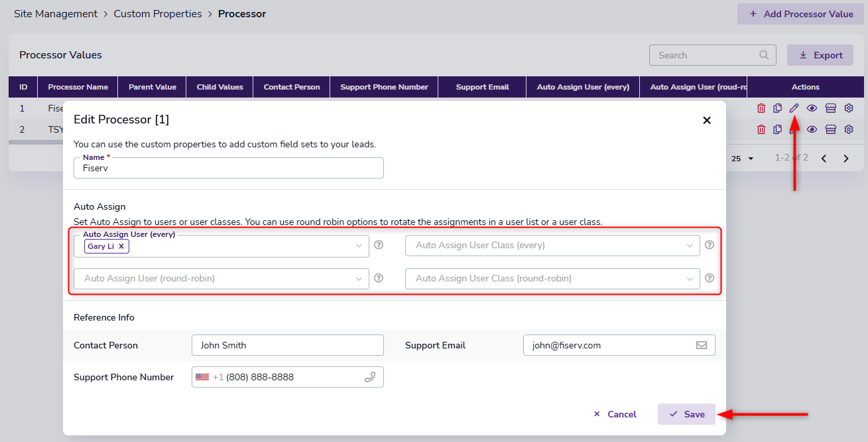Screen dimensions: 868x442
Task: Duplicate the first row using copy icon
Action: pos(777,108)
